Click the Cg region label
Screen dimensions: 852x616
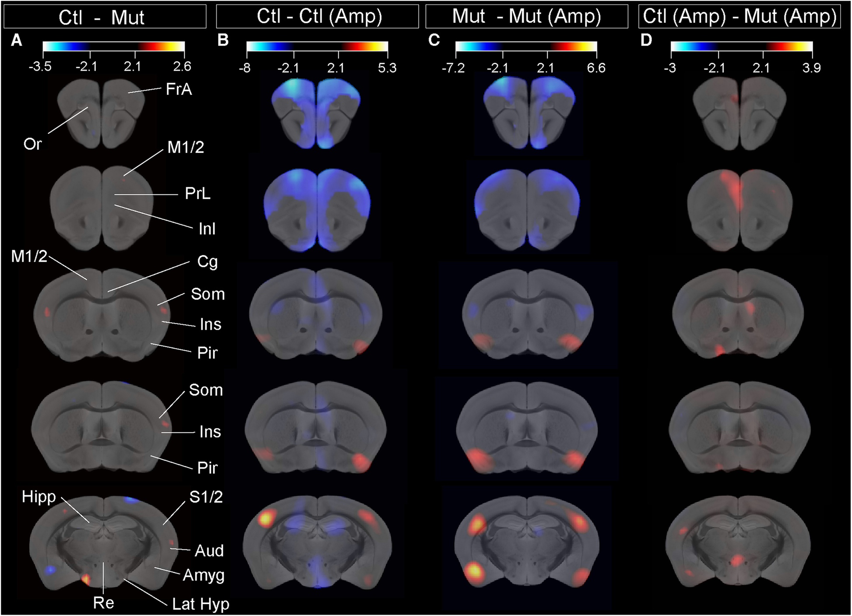(x=207, y=262)
